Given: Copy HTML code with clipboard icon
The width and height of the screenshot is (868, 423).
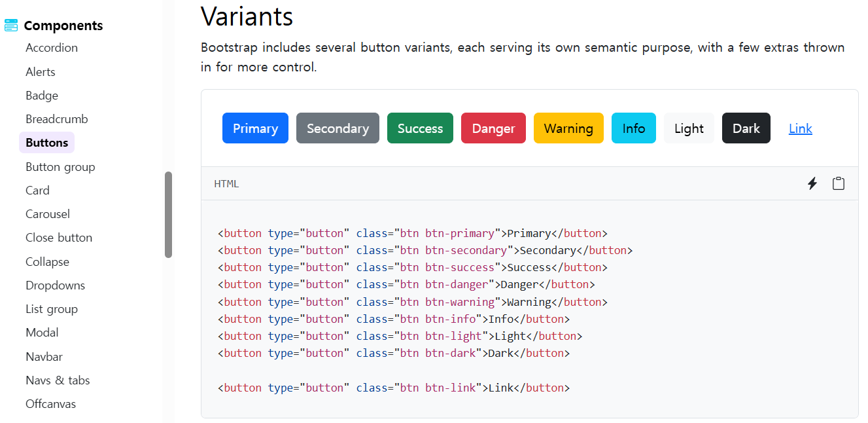Looking at the screenshot, I should [x=839, y=184].
